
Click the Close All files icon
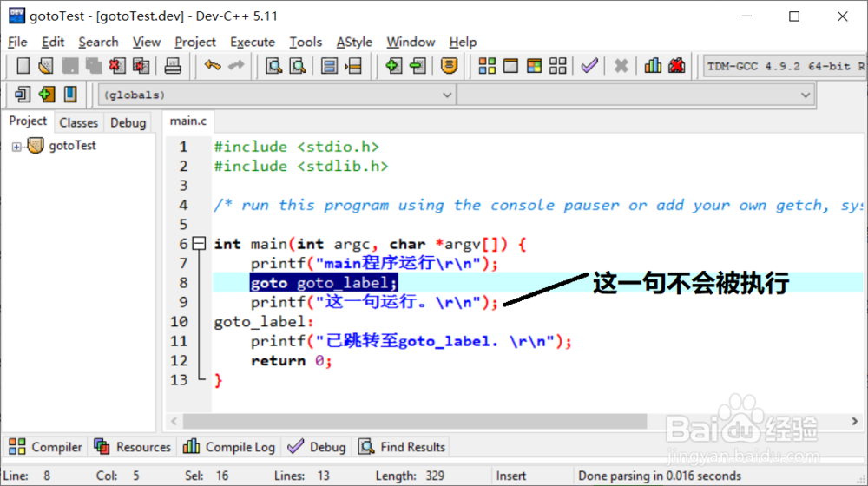[141, 66]
